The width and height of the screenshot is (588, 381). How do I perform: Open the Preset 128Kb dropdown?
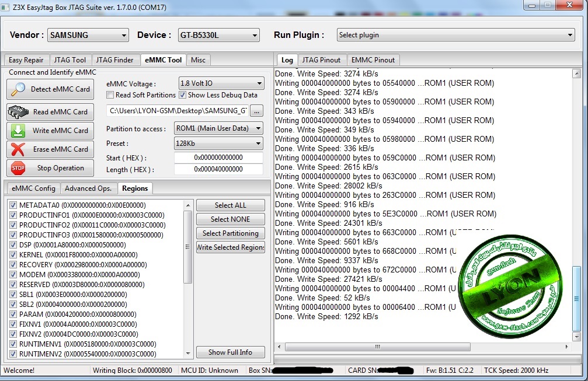pyautogui.click(x=218, y=144)
